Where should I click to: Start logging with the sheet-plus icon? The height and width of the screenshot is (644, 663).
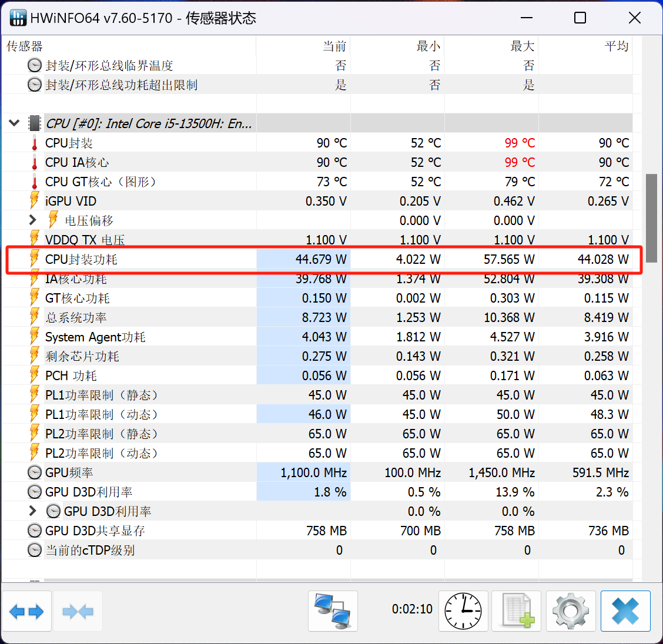(517, 611)
